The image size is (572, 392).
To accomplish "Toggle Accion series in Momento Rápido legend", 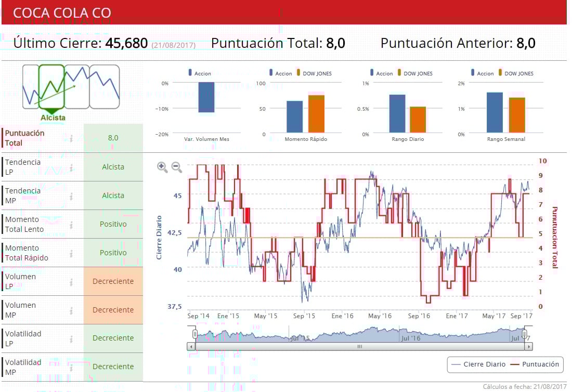I will coord(280,73).
